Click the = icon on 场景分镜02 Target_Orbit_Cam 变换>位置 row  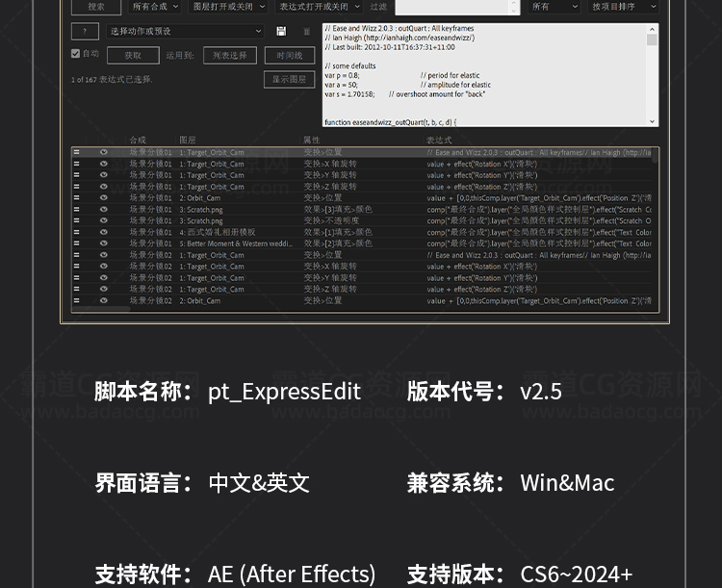coord(76,255)
